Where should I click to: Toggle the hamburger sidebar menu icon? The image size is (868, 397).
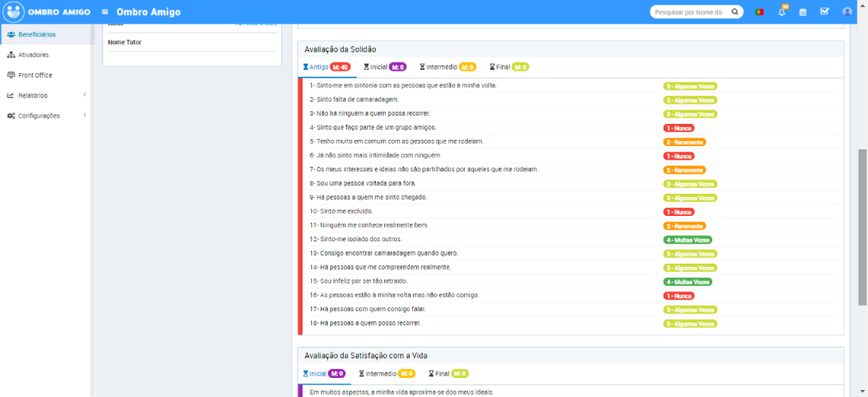click(105, 12)
